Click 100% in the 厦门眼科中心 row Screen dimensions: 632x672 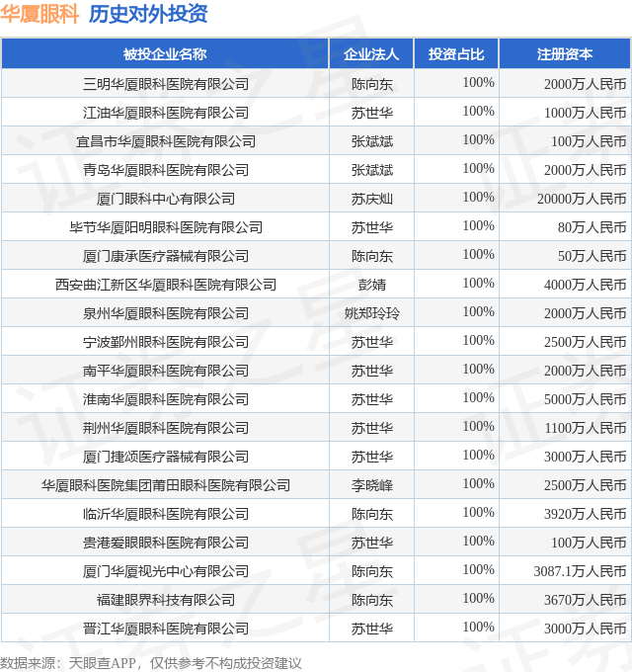coord(479,197)
